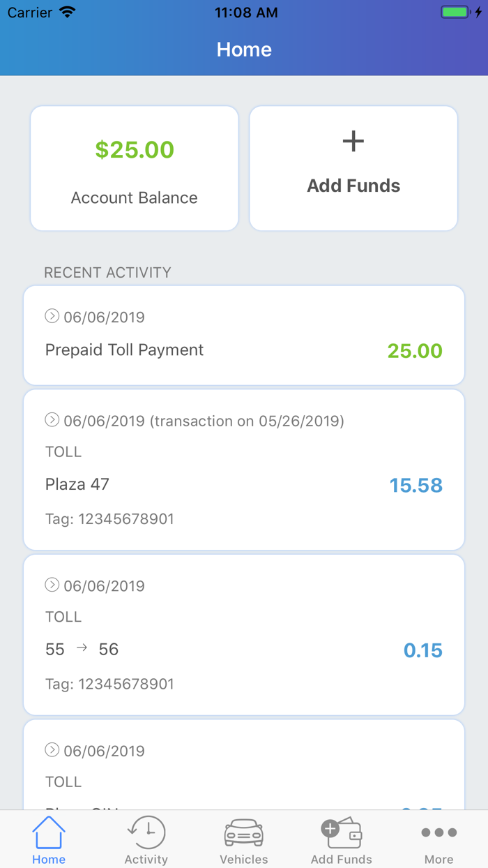Open Activity via the clock icon

point(146,832)
